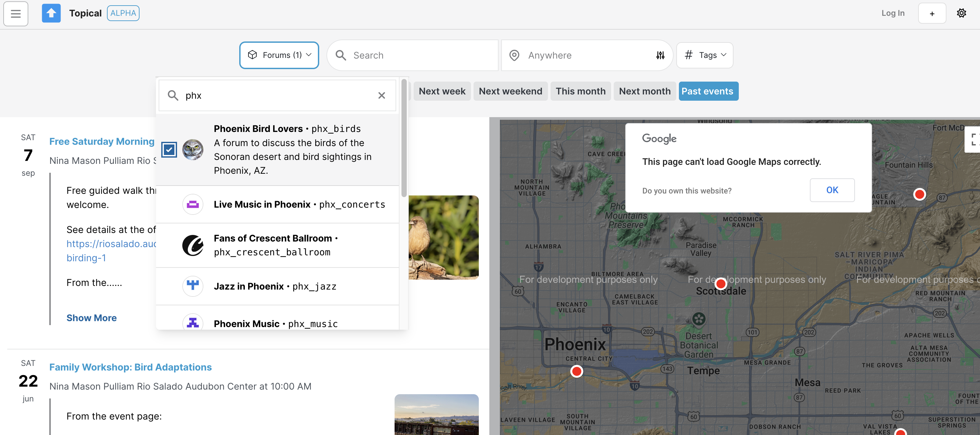The image size is (980, 435).
Task: Switch to the Past events filter
Action: coord(708,91)
